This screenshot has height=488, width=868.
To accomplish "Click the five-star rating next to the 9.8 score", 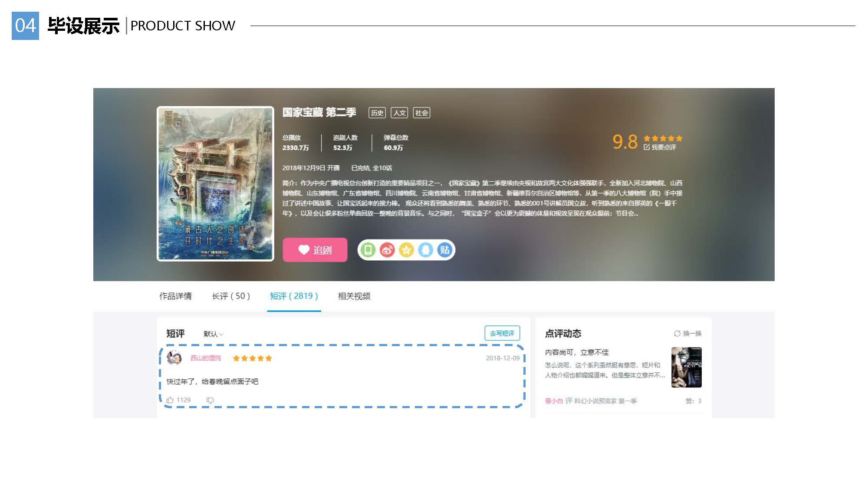I will click(663, 138).
